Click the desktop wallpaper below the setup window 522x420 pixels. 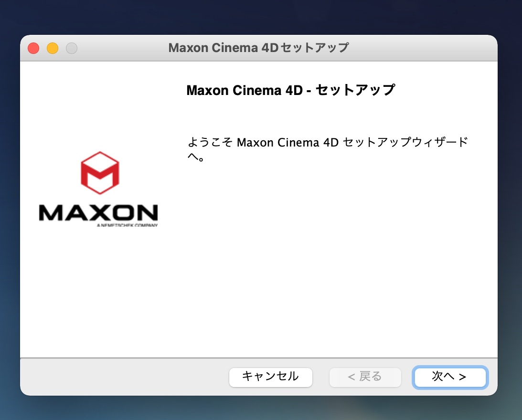(260, 409)
